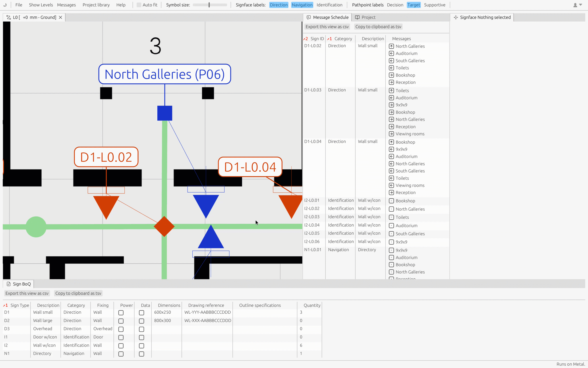Adjust the Symbol size slider

tap(209, 5)
